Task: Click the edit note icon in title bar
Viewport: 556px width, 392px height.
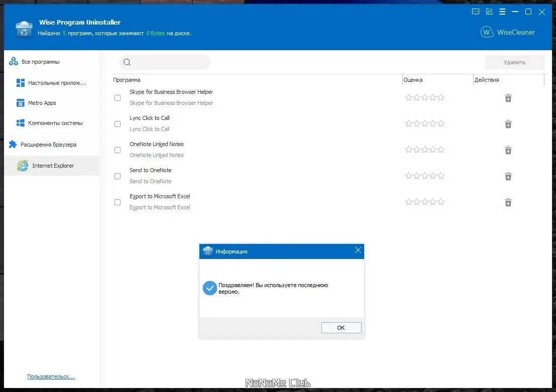Action: pyautogui.click(x=489, y=12)
